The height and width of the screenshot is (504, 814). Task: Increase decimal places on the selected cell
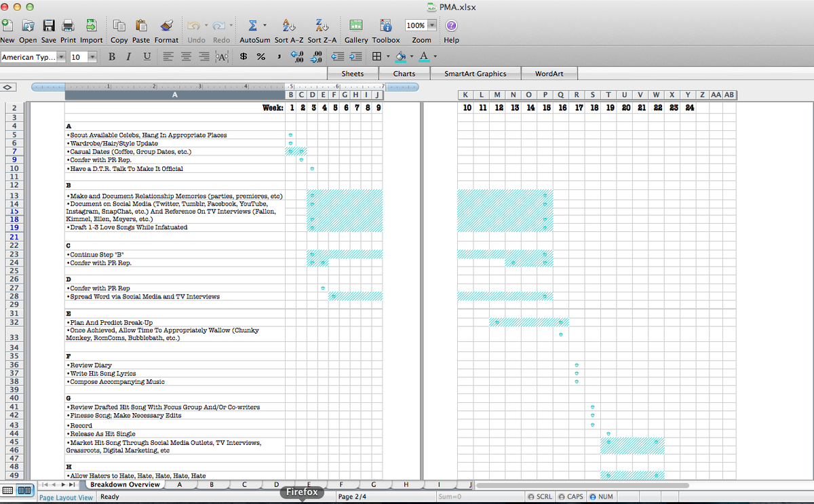[x=296, y=57]
